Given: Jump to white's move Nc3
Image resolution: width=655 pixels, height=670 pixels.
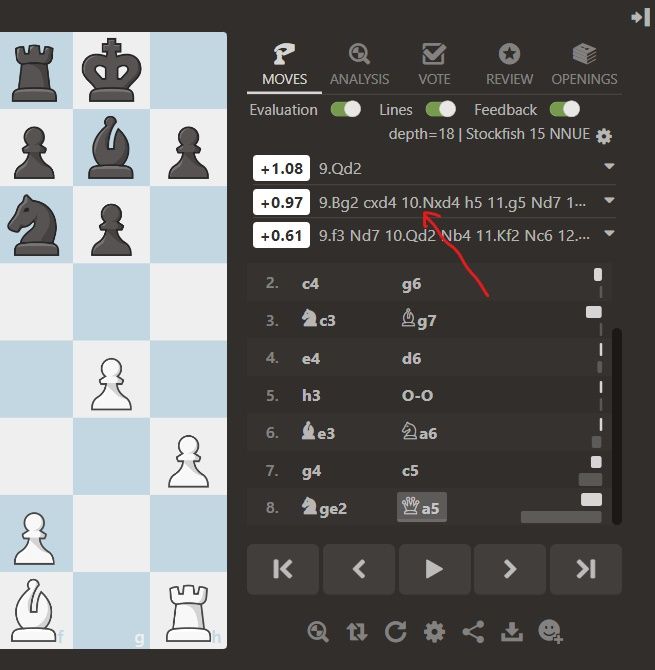Looking at the screenshot, I should pos(318,319).
